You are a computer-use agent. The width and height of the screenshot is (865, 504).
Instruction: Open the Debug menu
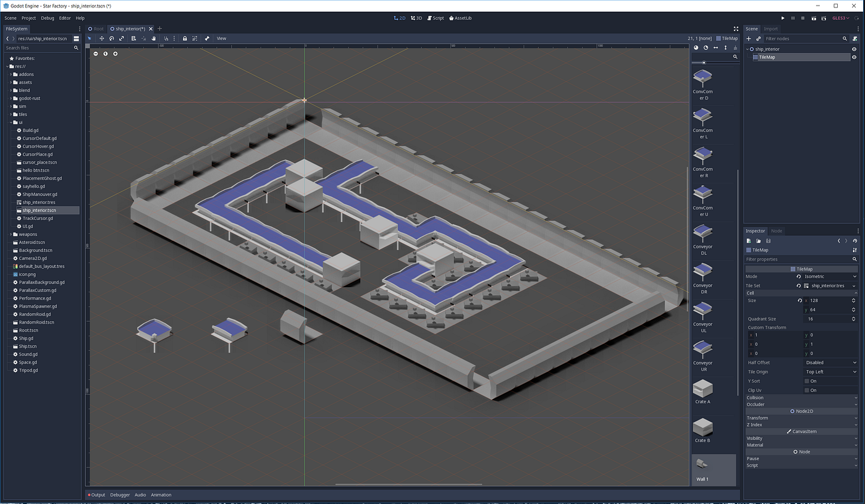(x=48, y=18)
